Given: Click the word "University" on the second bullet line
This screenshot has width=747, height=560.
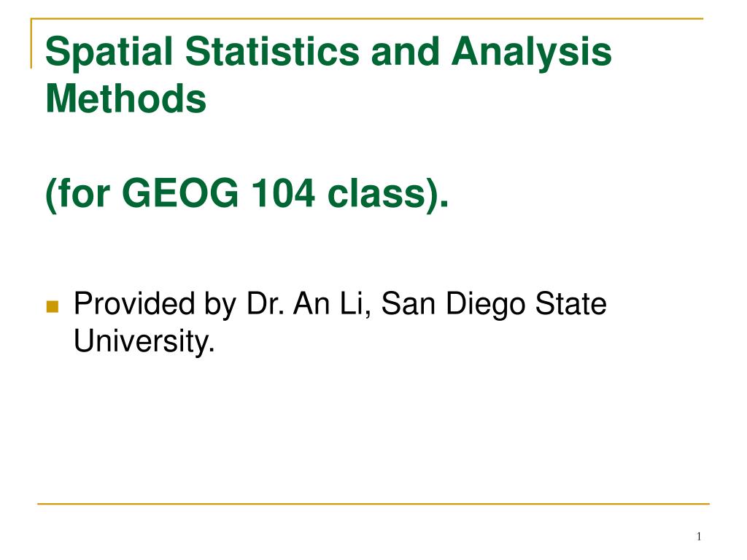Looking at the screenshot, I should 142,341.
